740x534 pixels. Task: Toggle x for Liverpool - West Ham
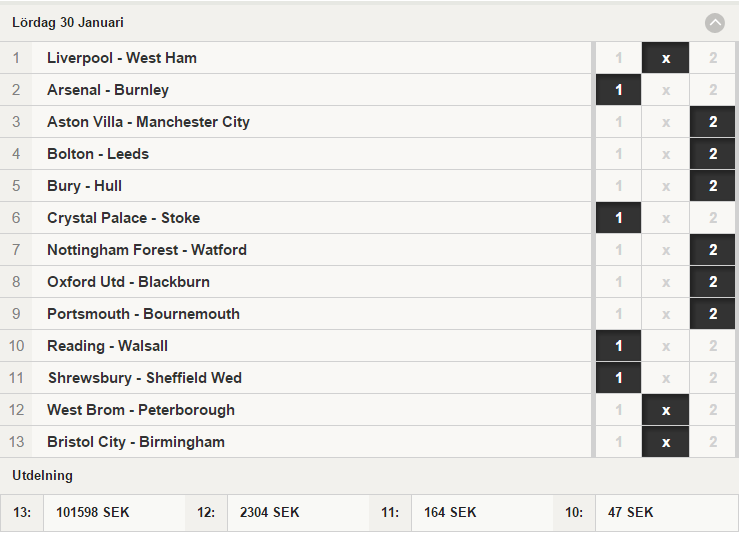pos(665,58)
